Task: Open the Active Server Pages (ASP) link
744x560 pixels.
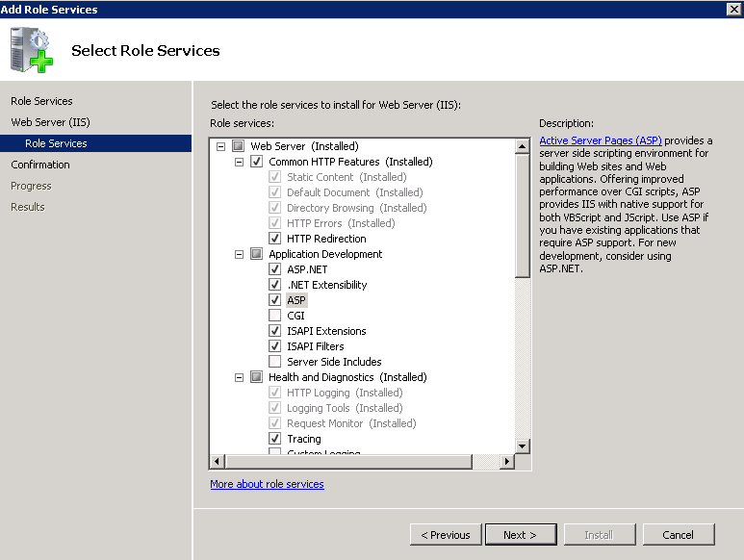Action: click(600, 140)
